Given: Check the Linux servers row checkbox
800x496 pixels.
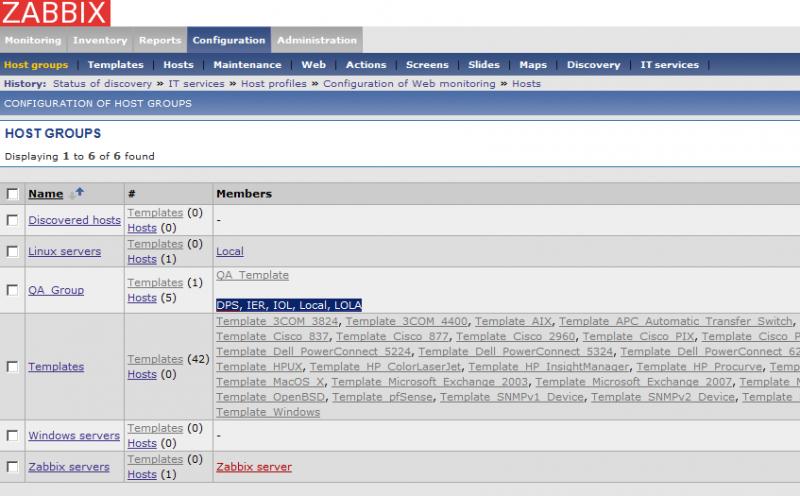Looking at the screenshot, I should pyautogui.click(x=12, y=251).
